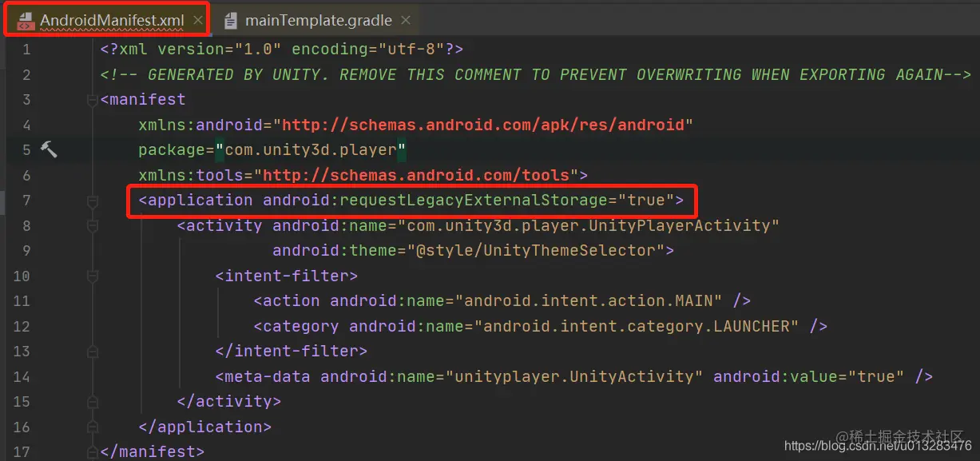
Task: Click line number 12 in the gutter
Action: (x=22, y=326)
